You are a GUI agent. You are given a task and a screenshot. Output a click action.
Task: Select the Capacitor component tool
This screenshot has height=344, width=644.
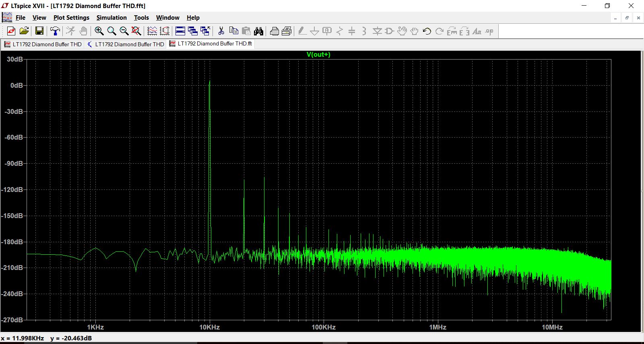[x=352, y=31]
